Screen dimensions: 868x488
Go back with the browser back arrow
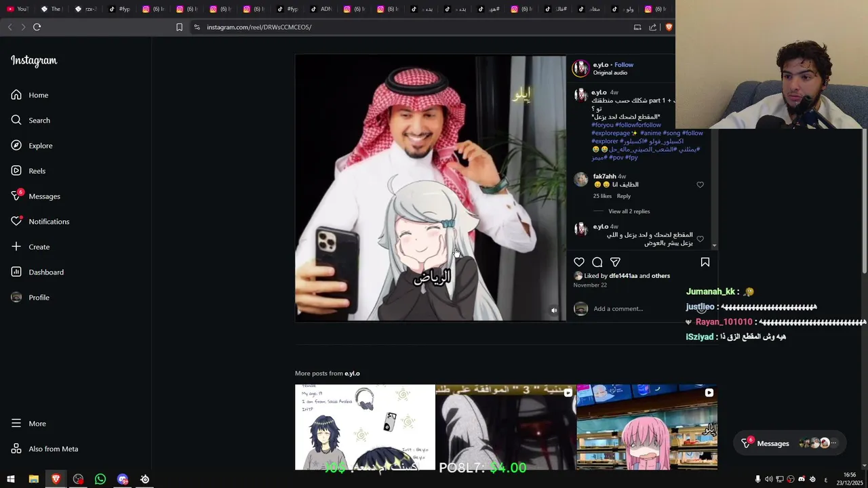tap(9, 27)
